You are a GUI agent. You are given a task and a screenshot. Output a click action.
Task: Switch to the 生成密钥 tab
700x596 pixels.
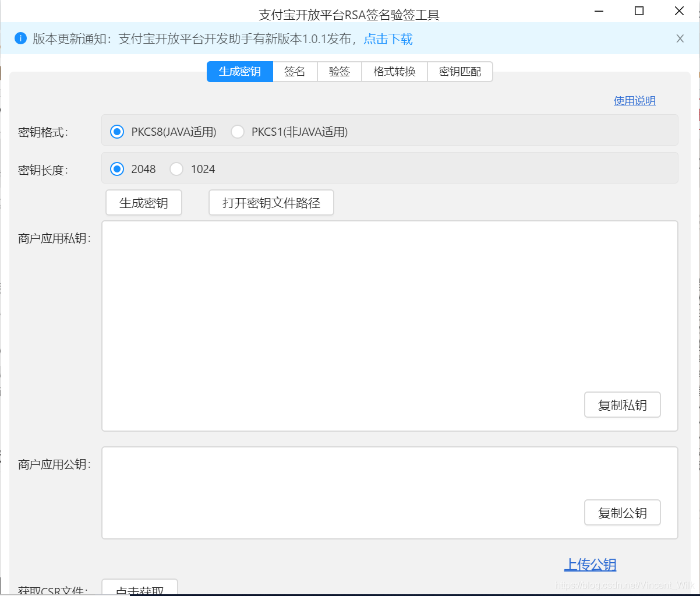pyautogui.click(x=240, y=72)
